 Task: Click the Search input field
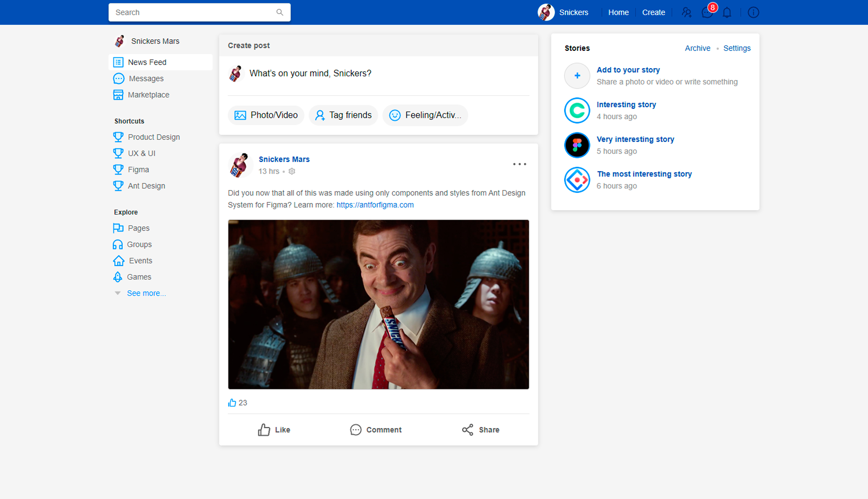click(192, 12)
